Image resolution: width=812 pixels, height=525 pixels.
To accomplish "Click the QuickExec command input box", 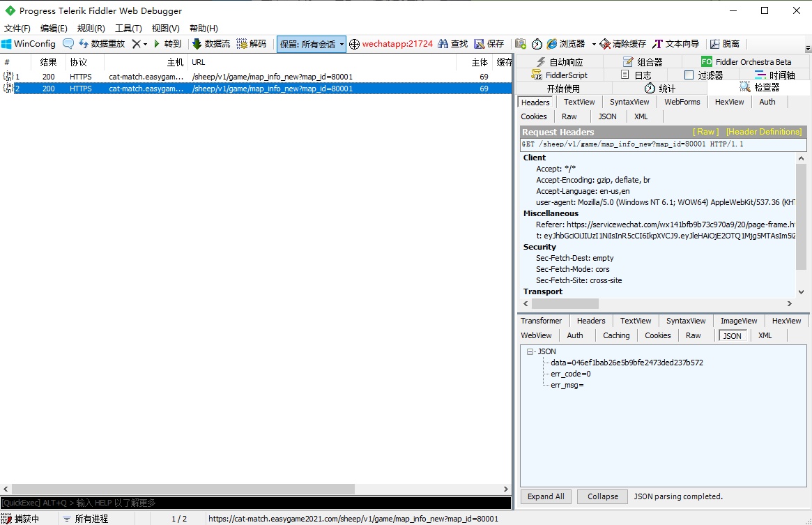I will pos(256,503).
